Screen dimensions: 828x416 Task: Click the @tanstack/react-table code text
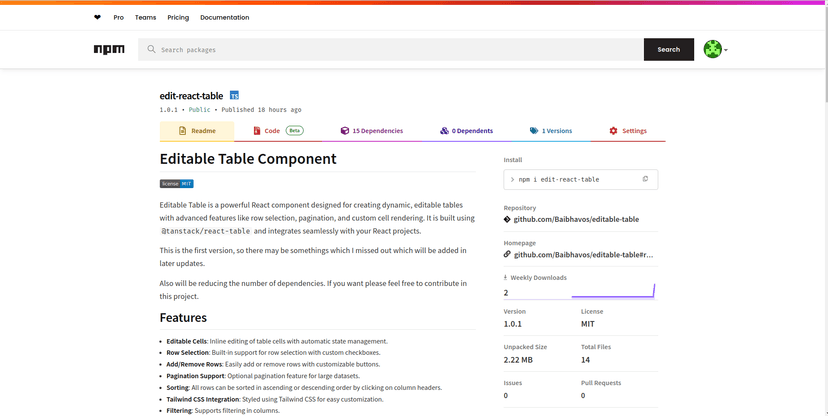[206, 231]
